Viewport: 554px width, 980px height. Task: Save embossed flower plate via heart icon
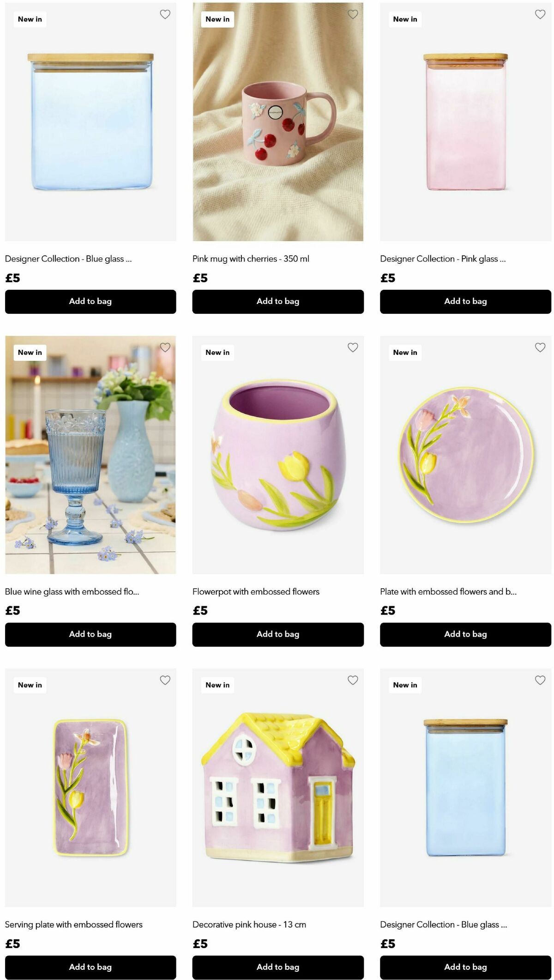tap(540, 347)
